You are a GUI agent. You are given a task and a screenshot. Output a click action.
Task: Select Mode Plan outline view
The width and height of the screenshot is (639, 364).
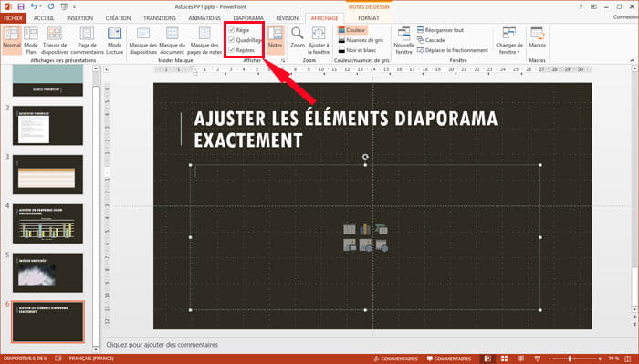tap(31, 40)
